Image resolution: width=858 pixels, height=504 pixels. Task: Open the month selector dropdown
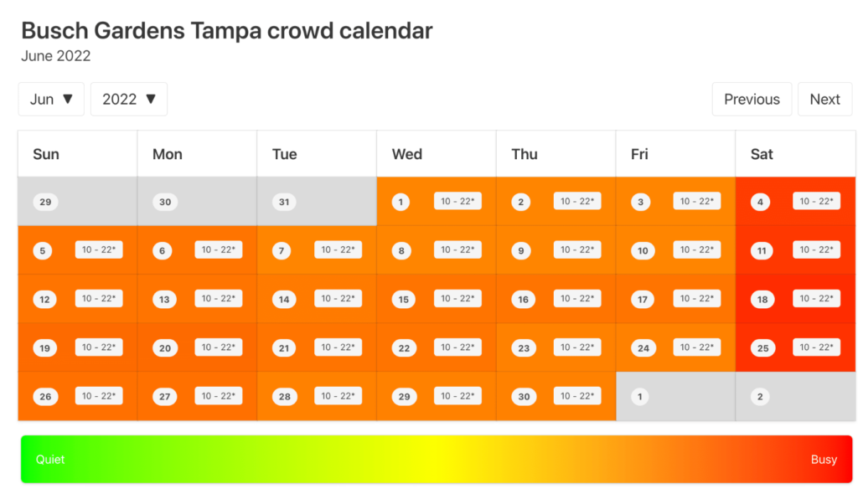pos(50,99)
